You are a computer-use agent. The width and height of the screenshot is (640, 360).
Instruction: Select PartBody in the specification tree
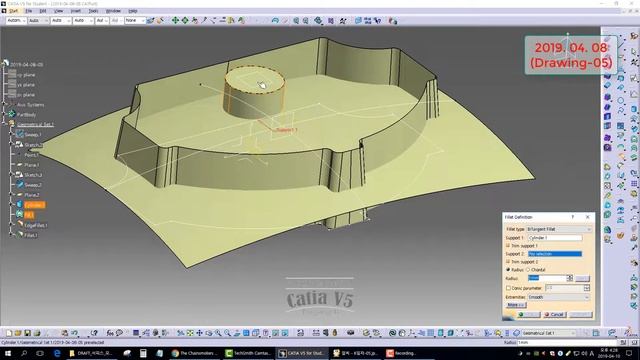[x=27, y=115]
